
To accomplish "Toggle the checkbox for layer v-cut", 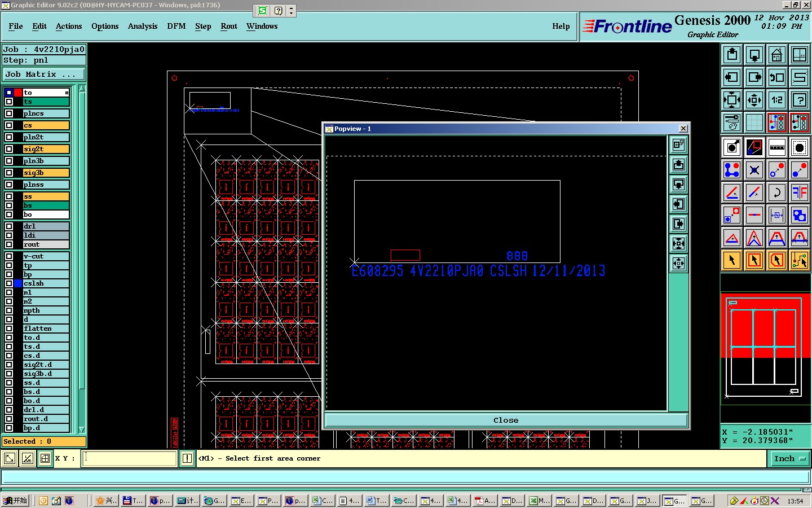I will [x=9, y=256].
